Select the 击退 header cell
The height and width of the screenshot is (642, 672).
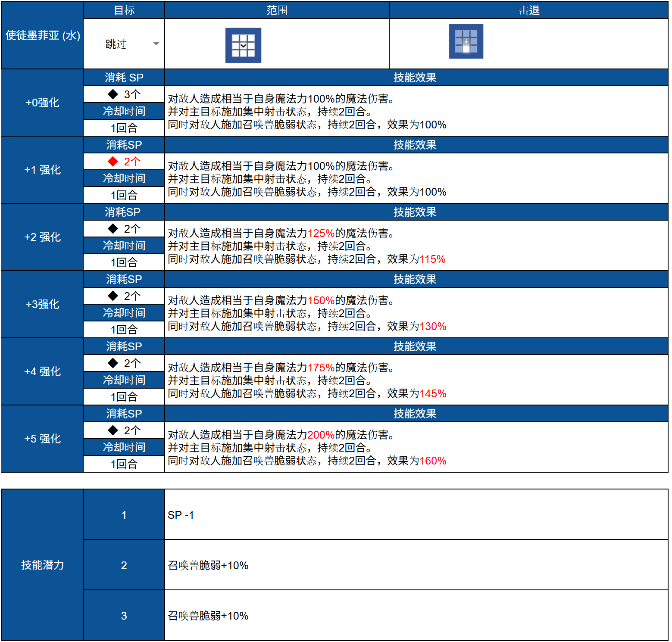pos(529,10)
